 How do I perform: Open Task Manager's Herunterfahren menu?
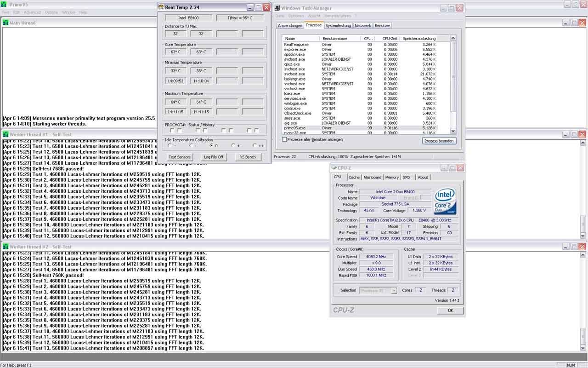tap(337, 16)
